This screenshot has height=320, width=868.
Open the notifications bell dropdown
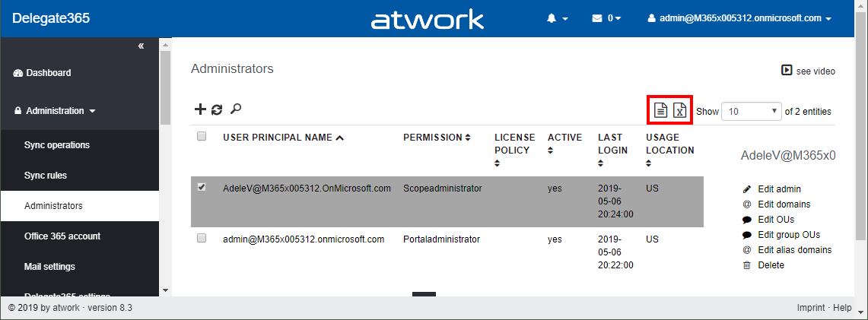coord(557,18)
